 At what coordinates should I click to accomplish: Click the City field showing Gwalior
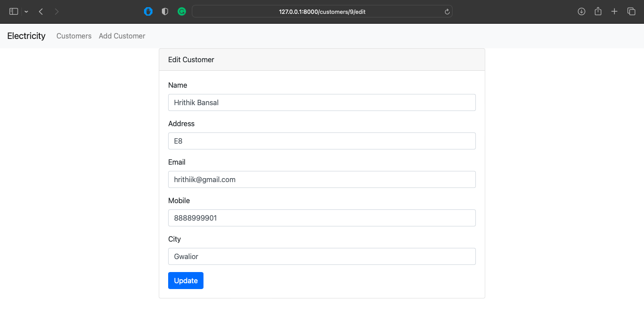point(322,256)
